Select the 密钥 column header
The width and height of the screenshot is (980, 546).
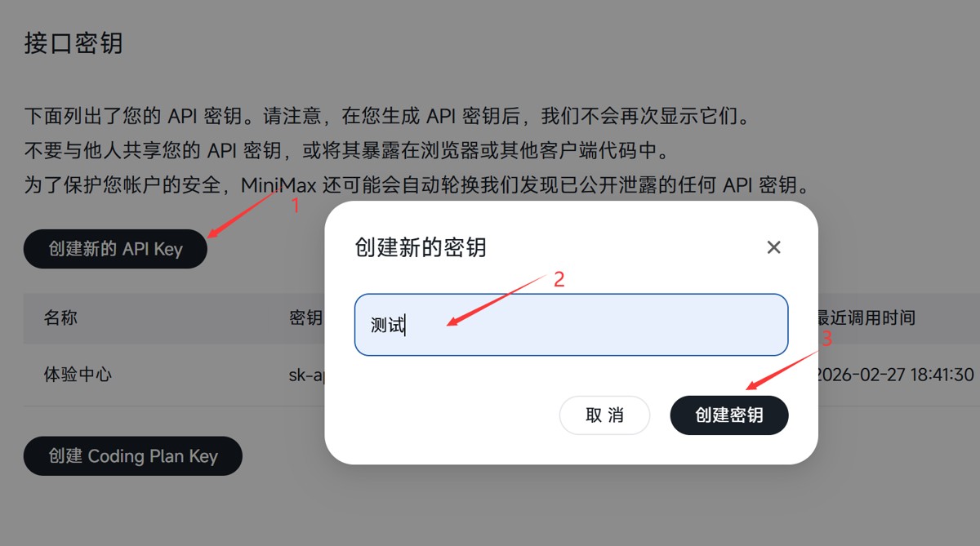click(306, 317)
